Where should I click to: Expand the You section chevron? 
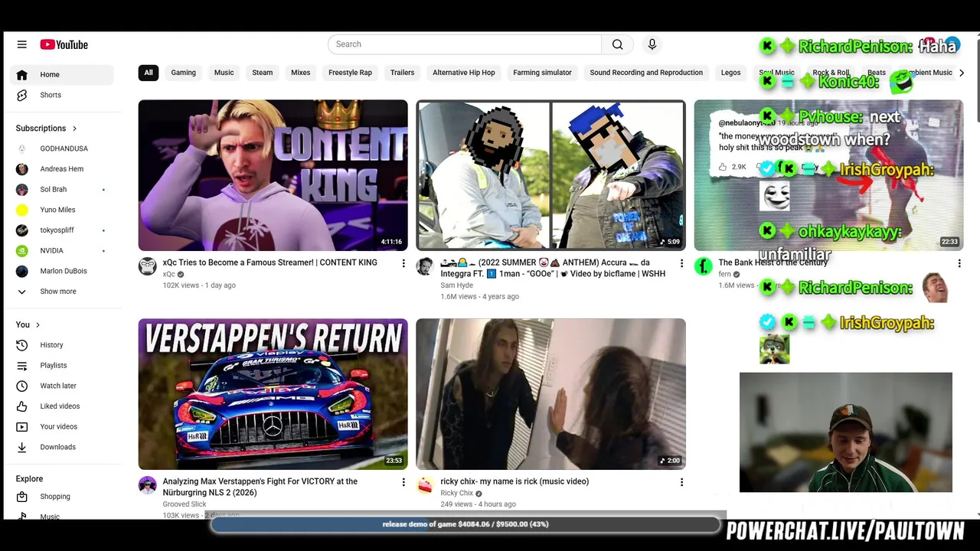coord(38,324)
